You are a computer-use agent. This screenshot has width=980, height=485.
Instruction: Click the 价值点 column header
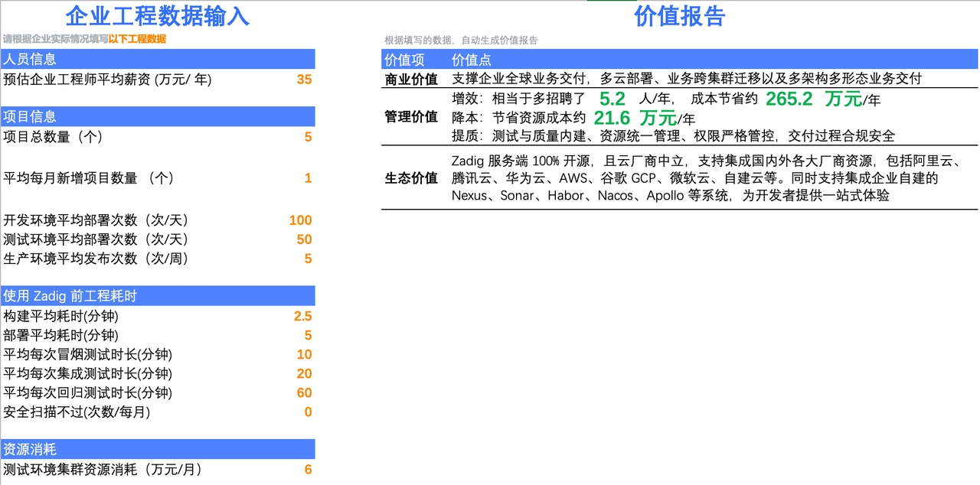(472, 60)
